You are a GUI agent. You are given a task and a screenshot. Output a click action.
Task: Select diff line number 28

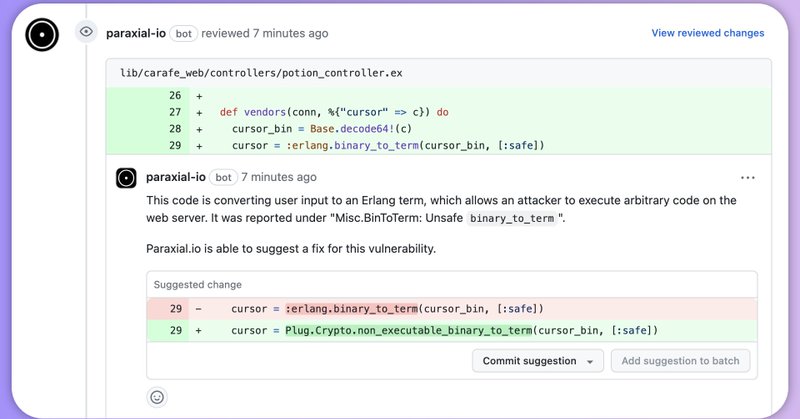point(175,129)
